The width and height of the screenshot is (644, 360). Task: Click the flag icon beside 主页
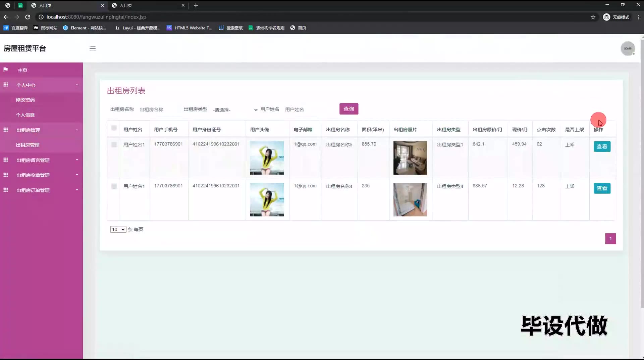[6, 70]
